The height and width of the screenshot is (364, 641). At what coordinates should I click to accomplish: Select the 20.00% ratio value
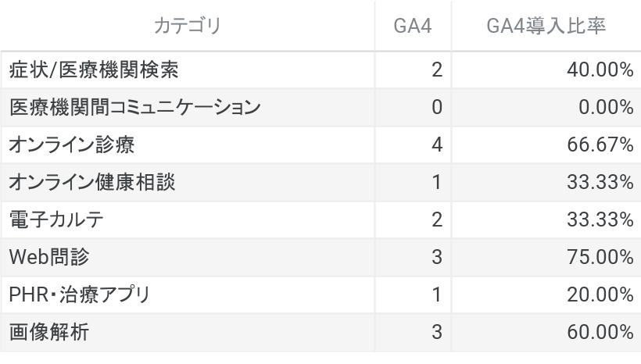[x=600, y=295]
